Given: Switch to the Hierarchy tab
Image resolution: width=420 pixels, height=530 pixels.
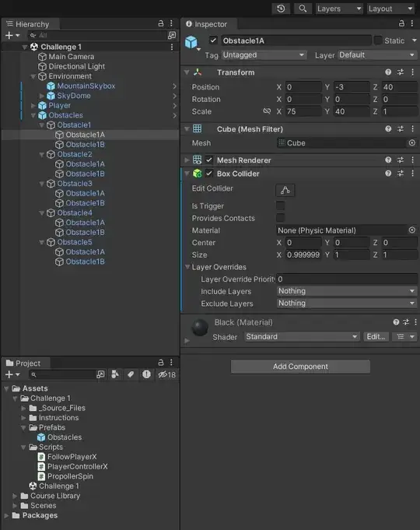Looking at the screenshot, I should (31, 24).
